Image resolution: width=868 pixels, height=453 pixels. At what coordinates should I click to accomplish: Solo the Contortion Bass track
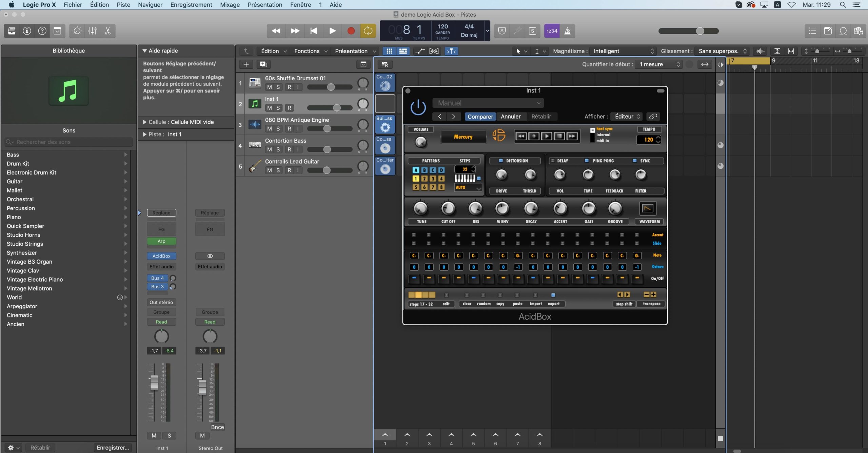pyautogui.click(x=278, y=149)
